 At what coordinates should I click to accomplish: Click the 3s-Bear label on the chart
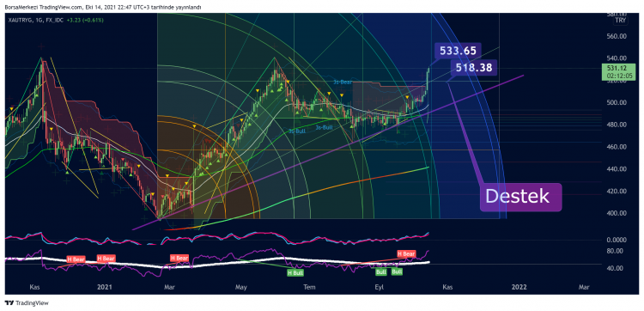(x=343, y=82)
